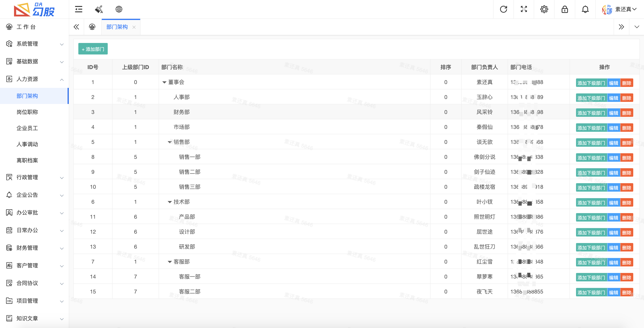Click the 合同协议 icon in sidebar
The image size is (644, 328).
(9, 283)
